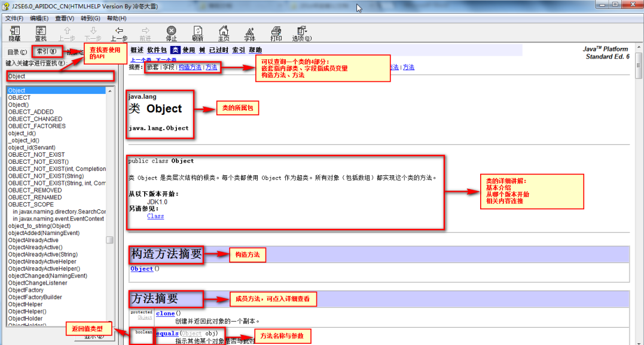This screenshot has height=345, width=644.
Task: Select the OBJECT entry in index list
Action: (x=19, y=97)
